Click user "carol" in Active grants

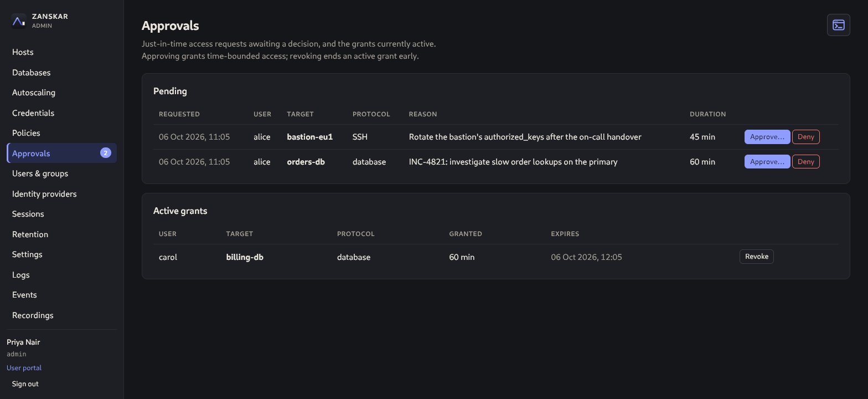(x=168, y=257)
